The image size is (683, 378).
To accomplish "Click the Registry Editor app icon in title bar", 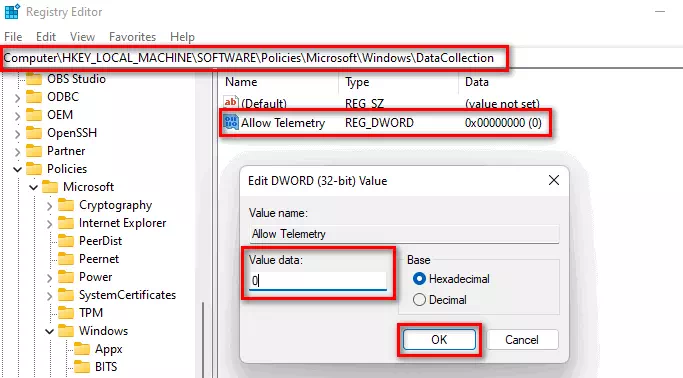I will pos(12,11).
